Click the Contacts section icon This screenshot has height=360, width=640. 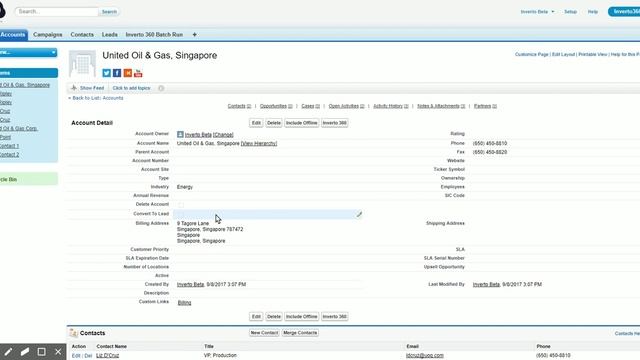coord(73,333)
